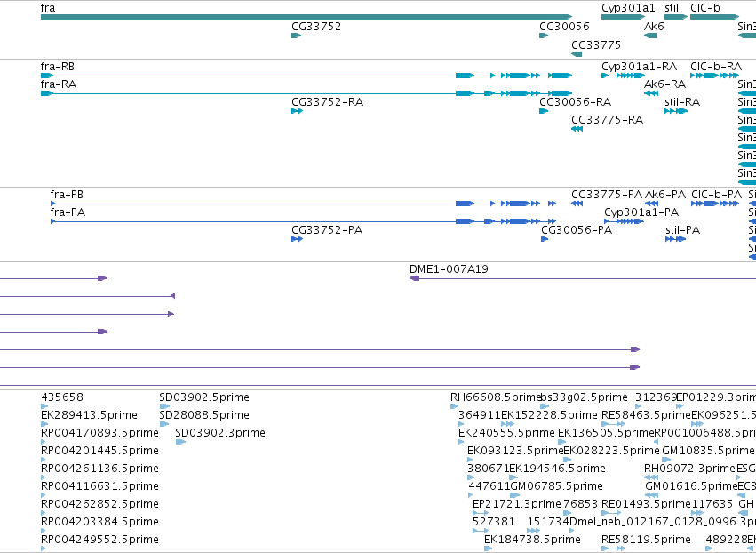756x553 pixels.
Task: Open protein ClC-b-PA
Action: [715, 204]
